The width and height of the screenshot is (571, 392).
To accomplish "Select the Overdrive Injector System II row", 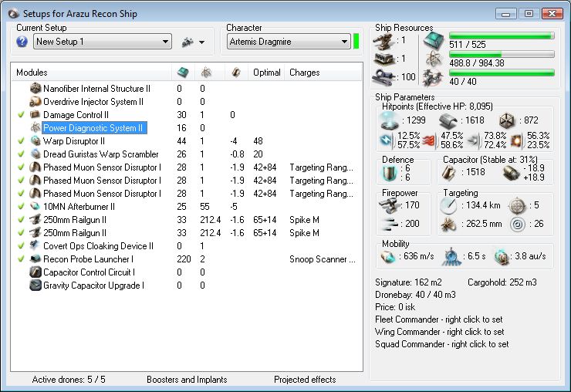I will click(187, 101).
